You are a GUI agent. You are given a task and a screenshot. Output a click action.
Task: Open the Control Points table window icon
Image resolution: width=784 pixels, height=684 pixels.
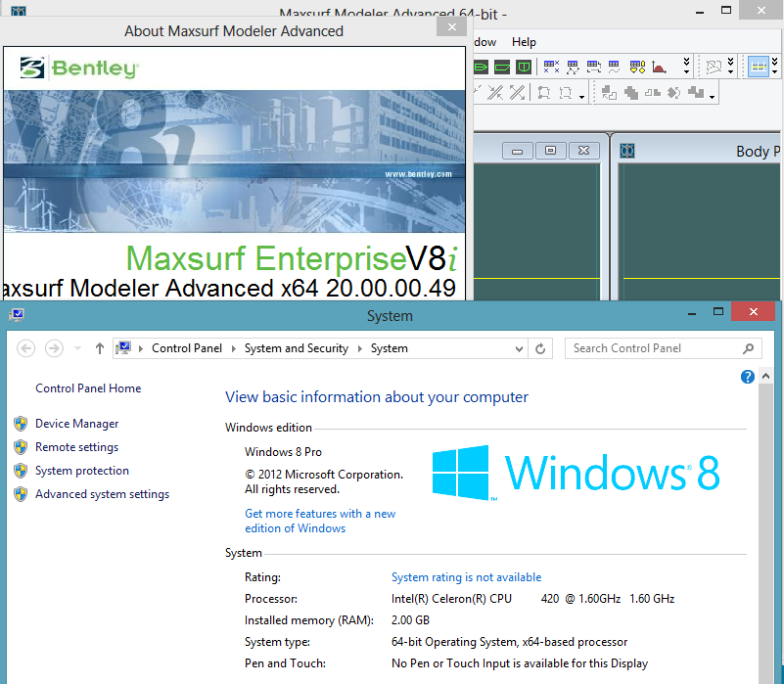tap(551, 67)
